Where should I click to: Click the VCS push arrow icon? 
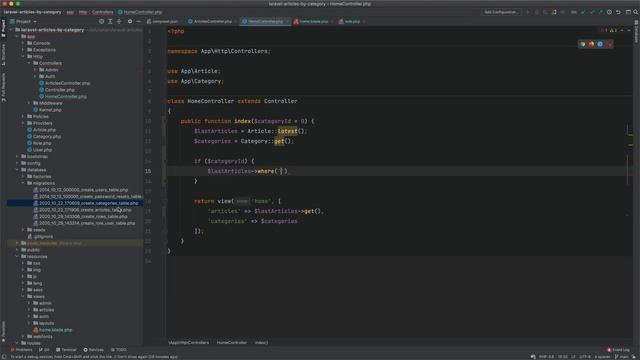pyautogui.click(x=600, y=12)
